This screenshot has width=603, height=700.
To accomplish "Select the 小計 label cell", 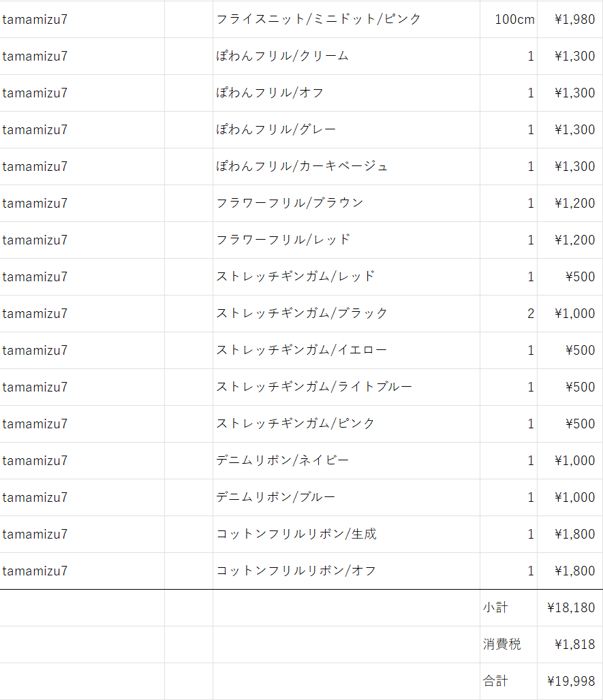I will 508,607.
